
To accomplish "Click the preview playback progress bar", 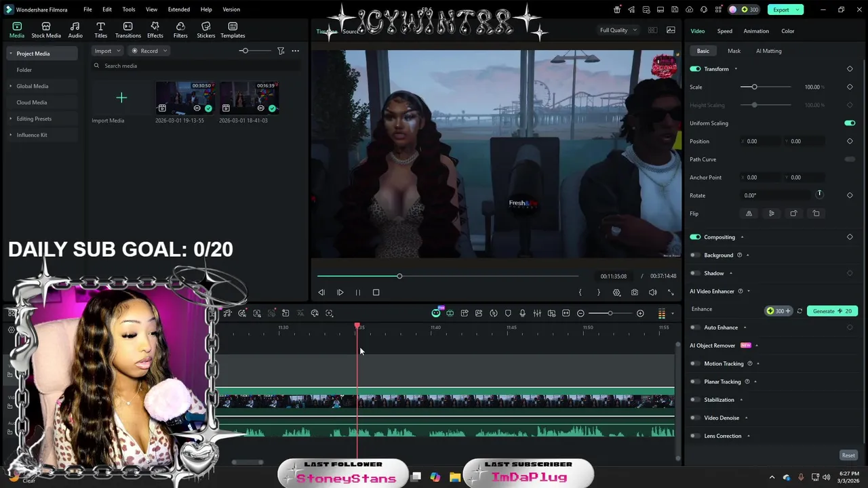I will 448,276.
